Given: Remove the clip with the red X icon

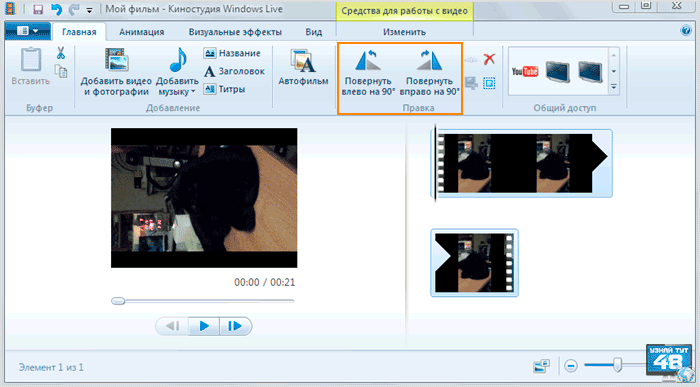Looking at the screenshot, I should click(489, 59).
